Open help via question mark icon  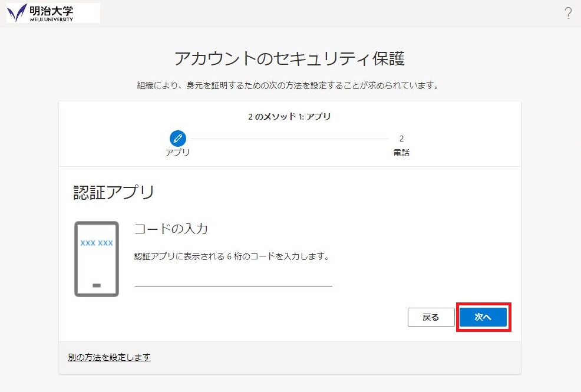click(x=568, y=14)
